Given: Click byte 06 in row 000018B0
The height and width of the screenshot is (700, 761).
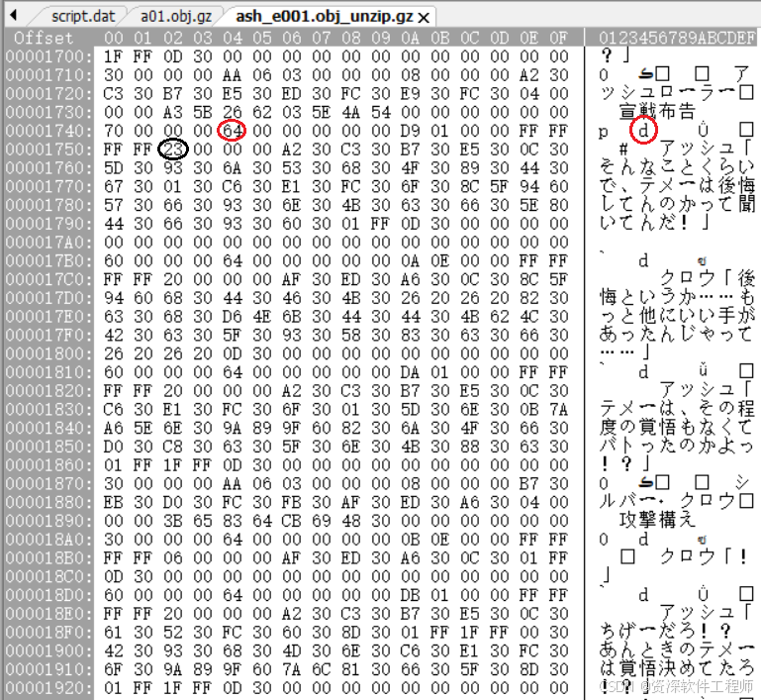Looking at the screenshot, I should [173, 557].
